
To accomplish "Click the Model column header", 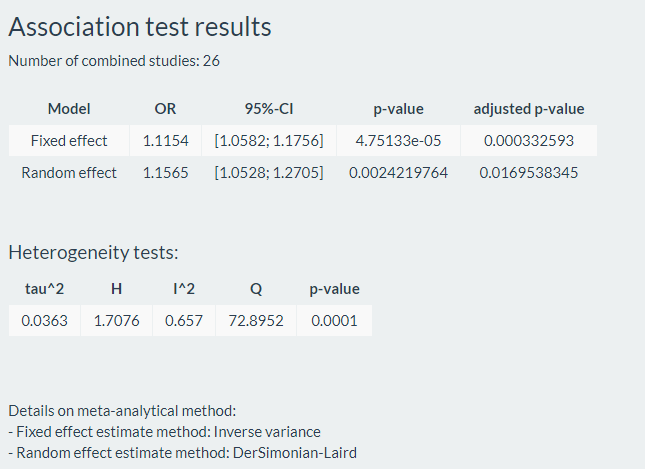I will [x=69, y=108].
